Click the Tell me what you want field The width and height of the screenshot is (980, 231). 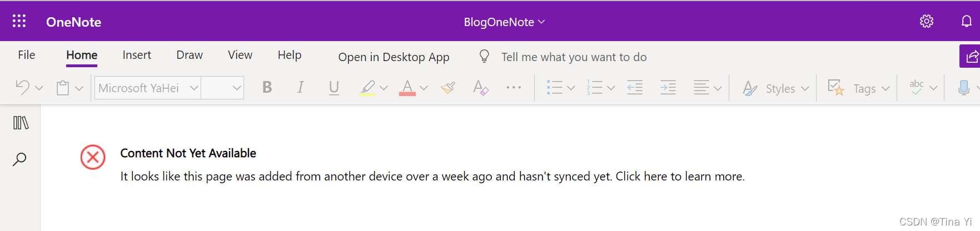pyautogui.click(x=574, y=57)
